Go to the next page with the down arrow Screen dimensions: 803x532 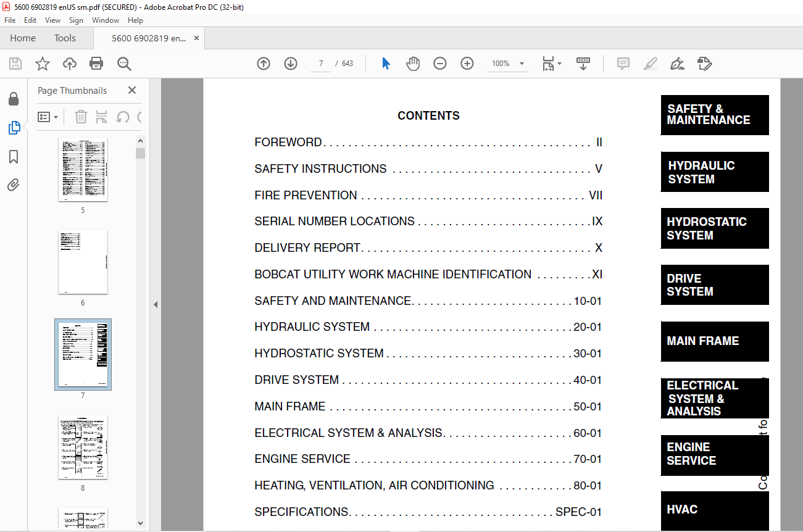[x=291, y=64]
